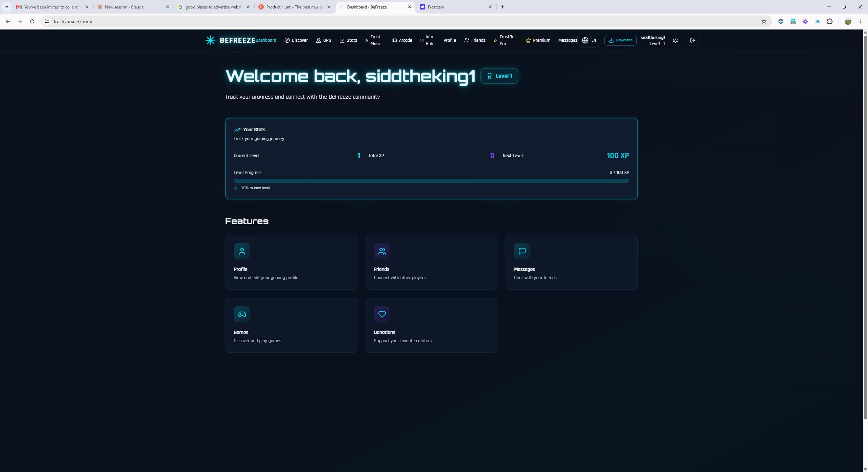The width and height of the screenshot is (868, 472).
Task: Bookmark this page with the star icon
Action: (764, 21)
